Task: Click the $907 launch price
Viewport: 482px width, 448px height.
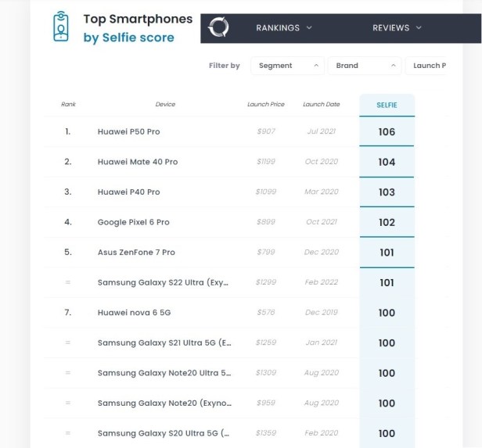Action: 266,131
